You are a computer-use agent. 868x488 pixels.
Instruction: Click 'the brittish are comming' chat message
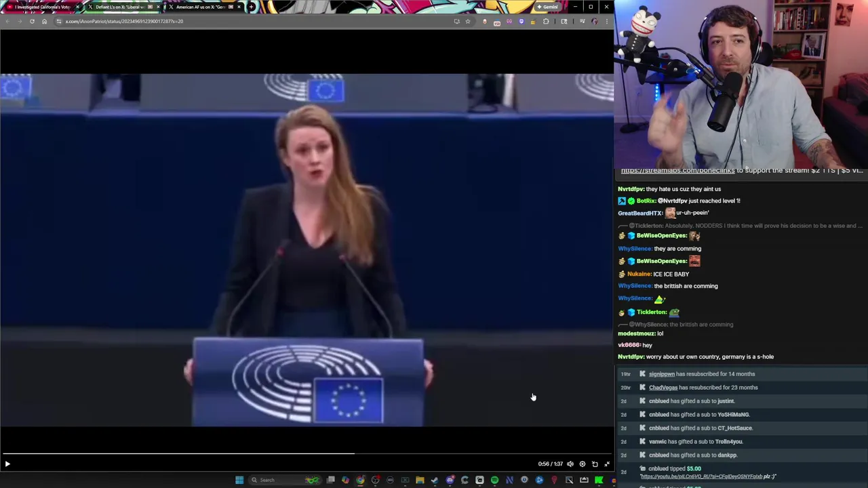tap(686, 286)
